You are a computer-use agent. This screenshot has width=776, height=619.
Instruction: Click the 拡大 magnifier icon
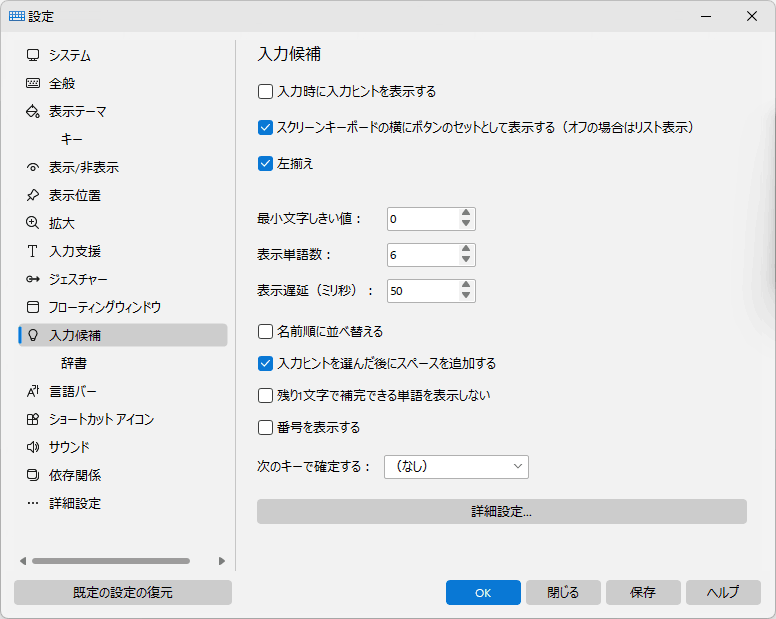coord(33,223)
